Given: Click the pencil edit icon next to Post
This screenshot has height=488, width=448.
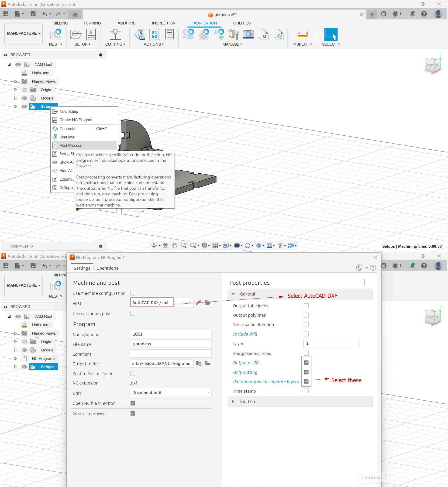Looking at the screenshot, I should pyautogui.click(x=199, y=302).
